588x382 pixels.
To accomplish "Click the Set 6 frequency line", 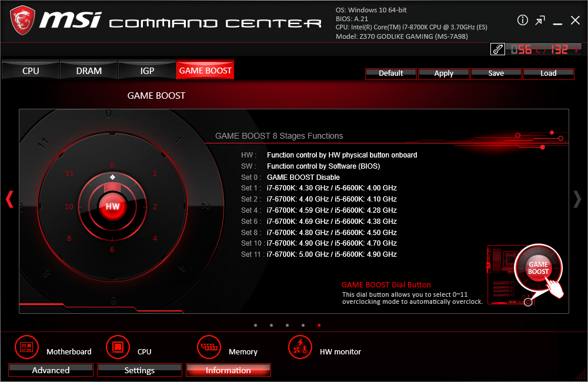I will coord(332,222).
